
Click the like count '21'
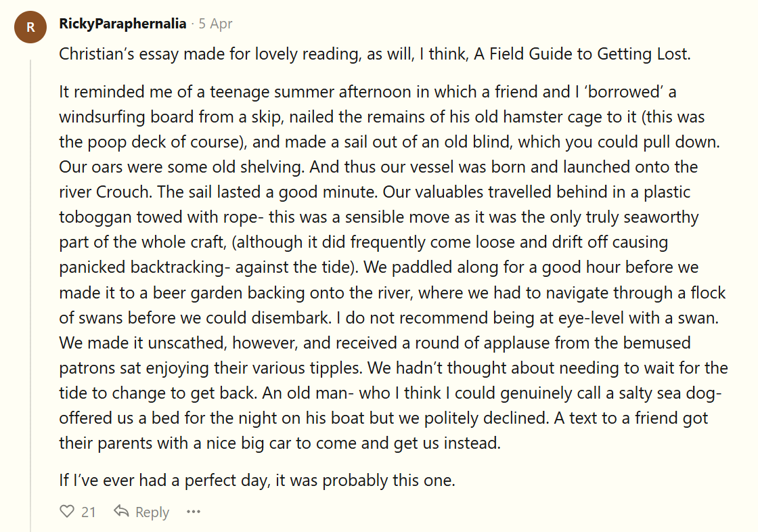point(89,512)
